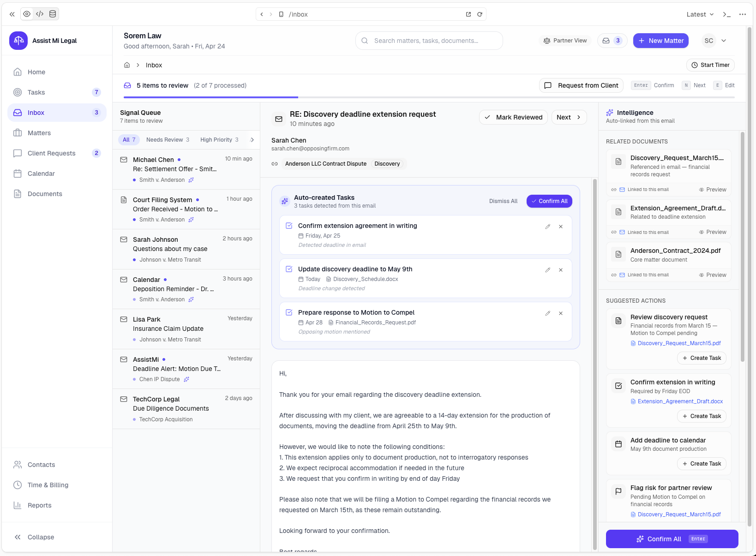Switch to code view in the top toolbar
This screenshot has width=756, height=556.
[x=40, y=14]
